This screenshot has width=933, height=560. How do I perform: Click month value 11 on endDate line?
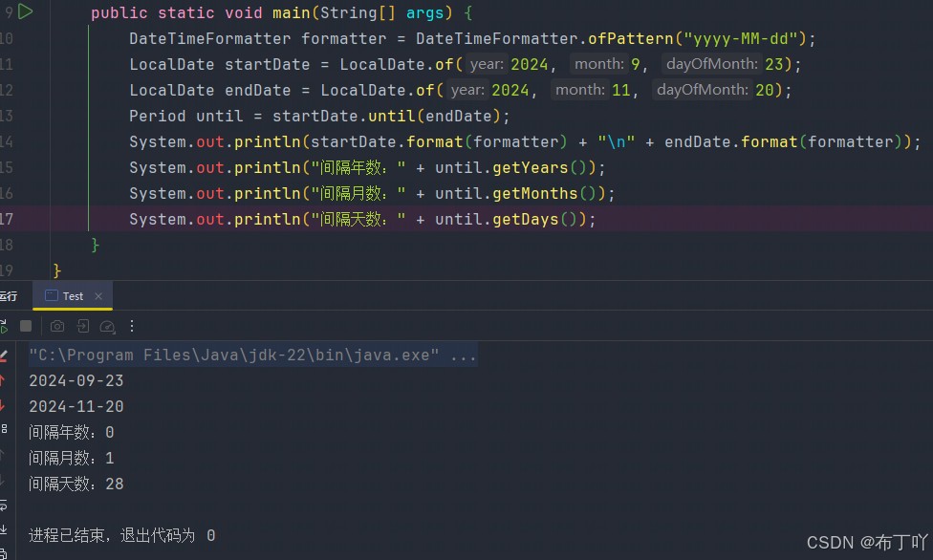click(x=620, y=91)
